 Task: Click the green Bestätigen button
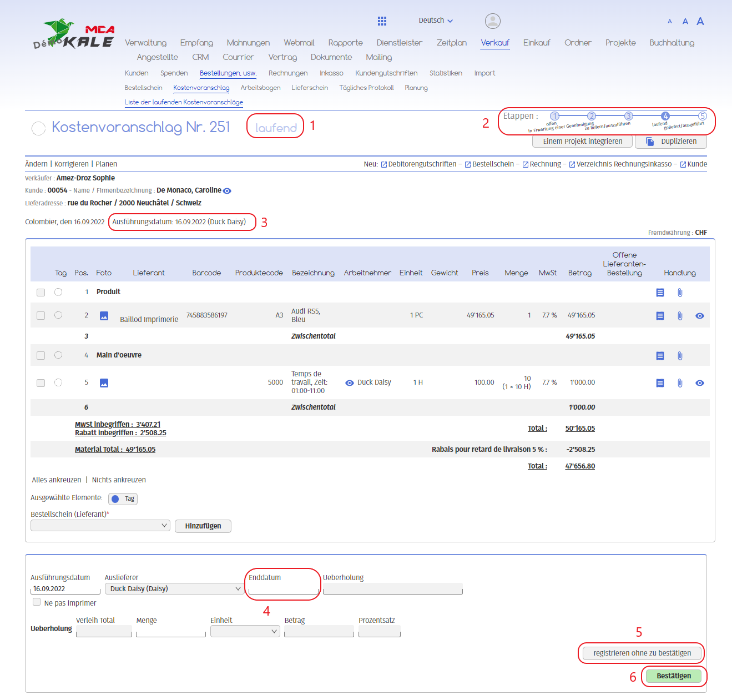(x=673, y=676)
